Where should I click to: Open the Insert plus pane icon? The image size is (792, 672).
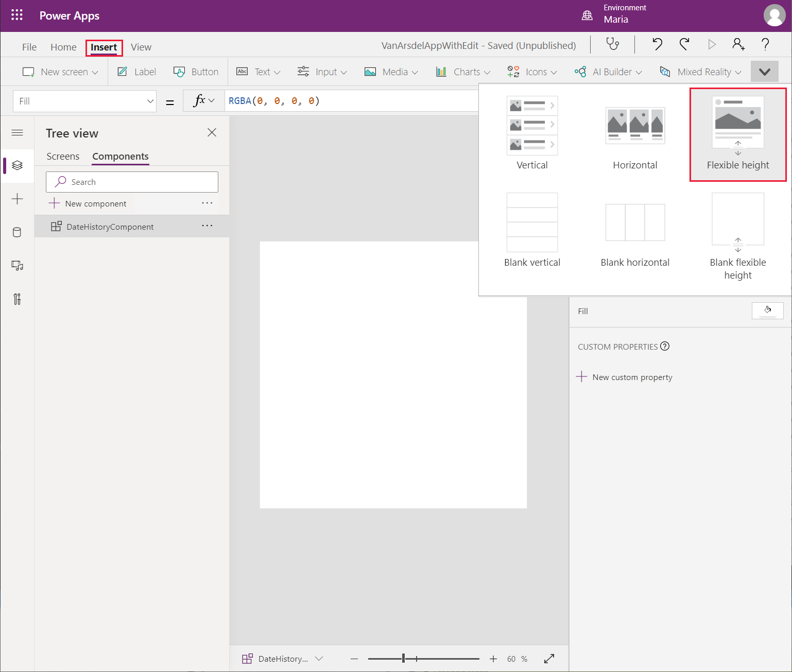(17, 199)
